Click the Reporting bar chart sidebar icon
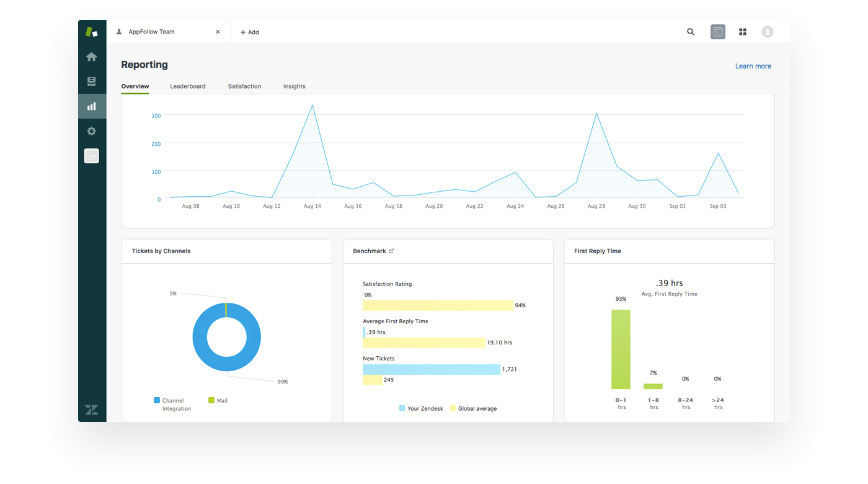The image size is (868, 484). pos(92,107)
